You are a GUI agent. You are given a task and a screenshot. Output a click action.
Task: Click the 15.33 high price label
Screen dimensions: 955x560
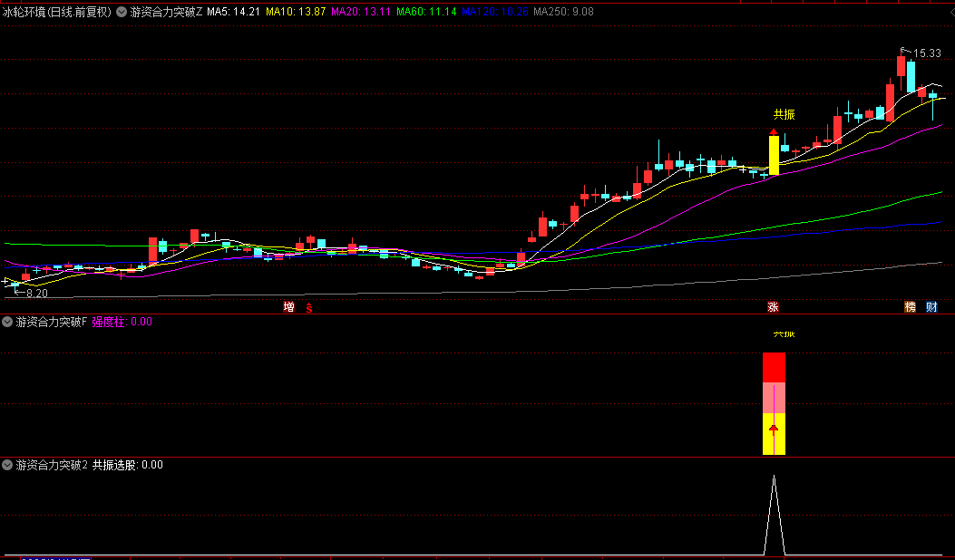927,53
